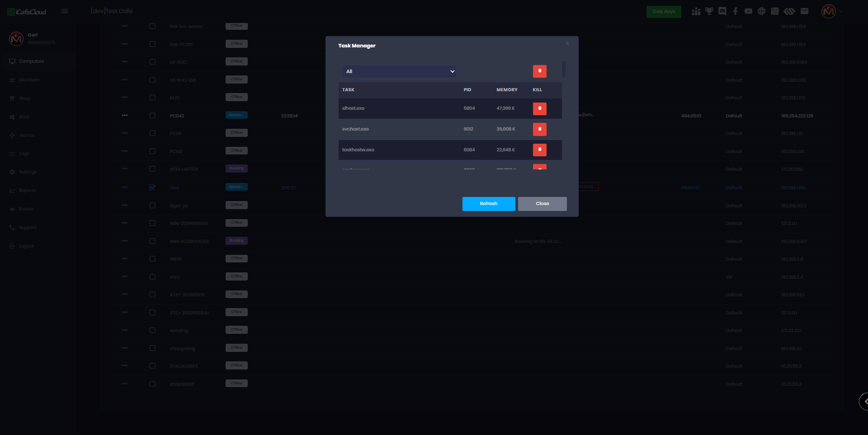Screen dimensions: 868x435
Task: Kill the taskhostw.exe process
Action: tap(539, 150)
